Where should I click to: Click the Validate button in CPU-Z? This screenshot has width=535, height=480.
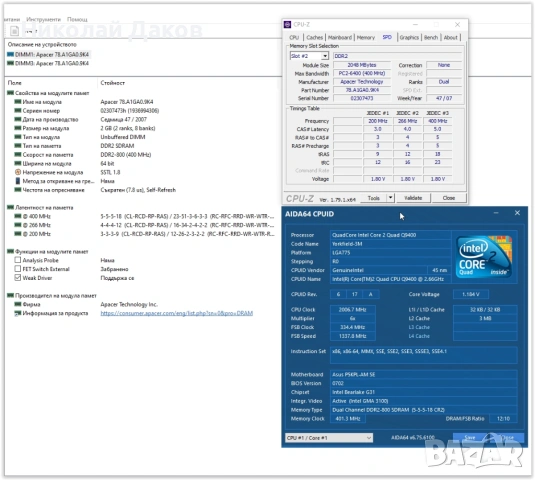click(413, 198)
